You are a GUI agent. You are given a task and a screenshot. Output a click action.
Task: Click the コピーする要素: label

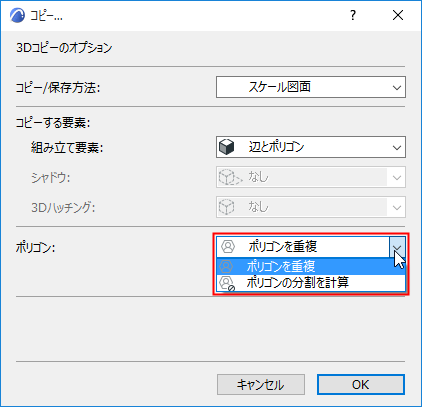click(x=53, y=123)
